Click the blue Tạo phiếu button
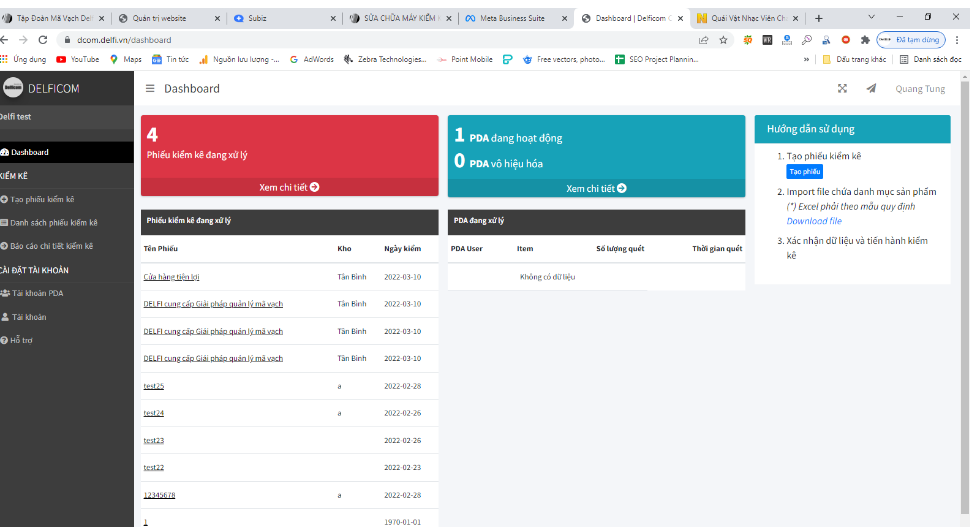Screen dimensions: 980x527 pos(804,172)
